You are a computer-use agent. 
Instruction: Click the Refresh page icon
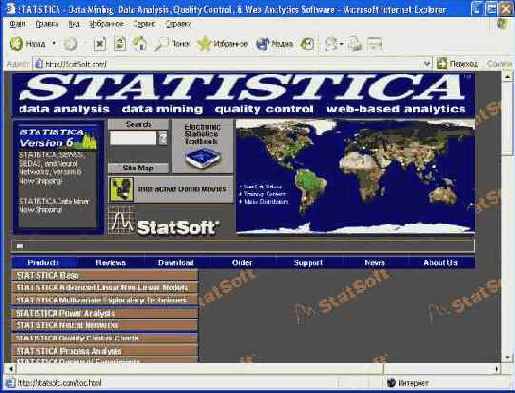pyautogui.click(x=120, y=43)
